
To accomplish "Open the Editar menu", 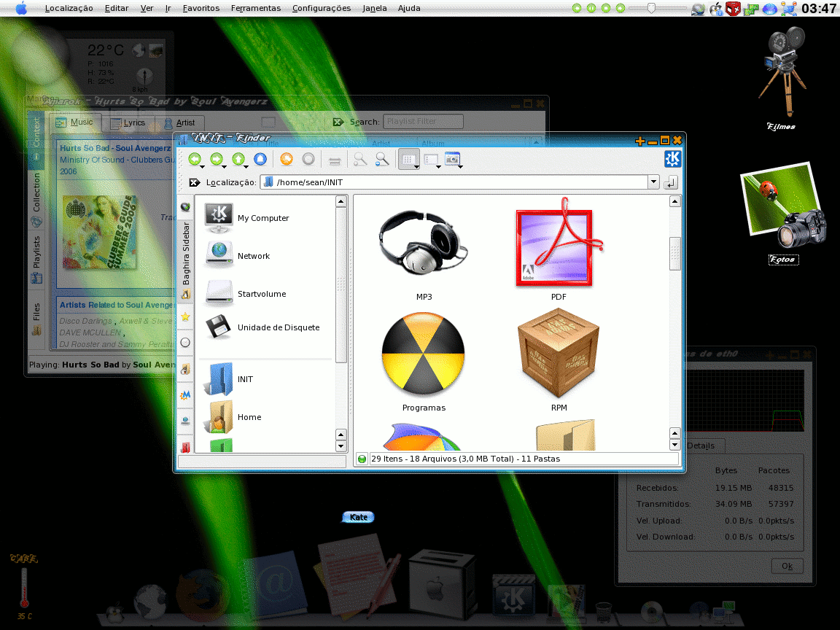I will (x=117, y=8).
